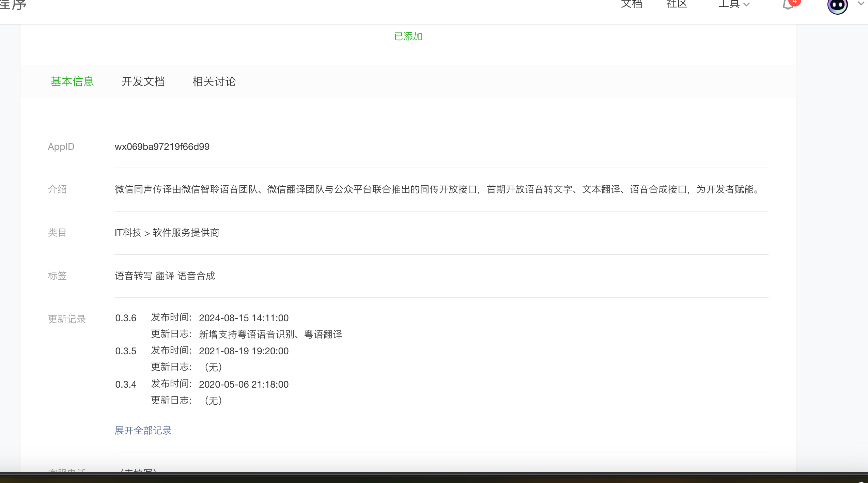Click the 0.3.4 version entry
This screenshot has width=868, height=483.
pyautogui.click(x=126, y=385)
